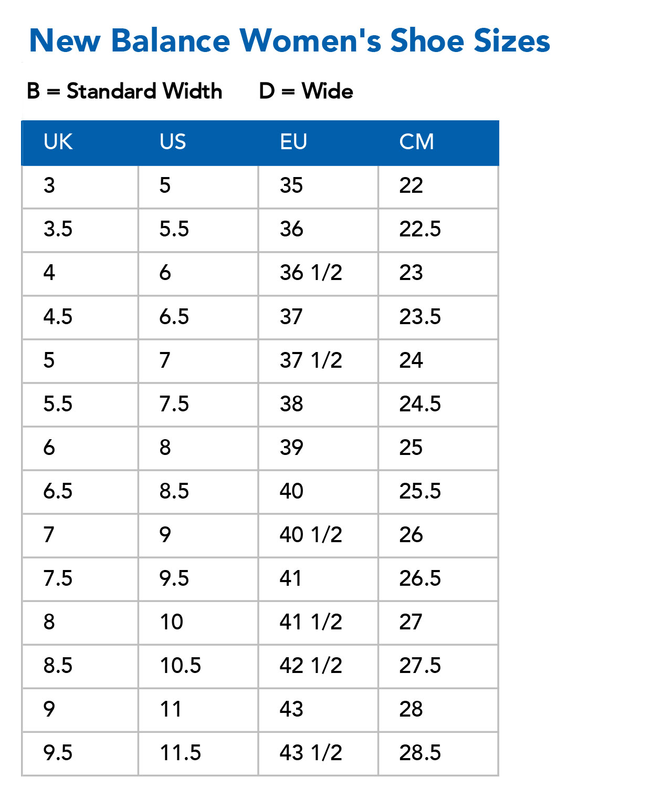The image size is (672, 808).
Task: Select the EU 42 1/2 cell
Action: pos(318,667)
